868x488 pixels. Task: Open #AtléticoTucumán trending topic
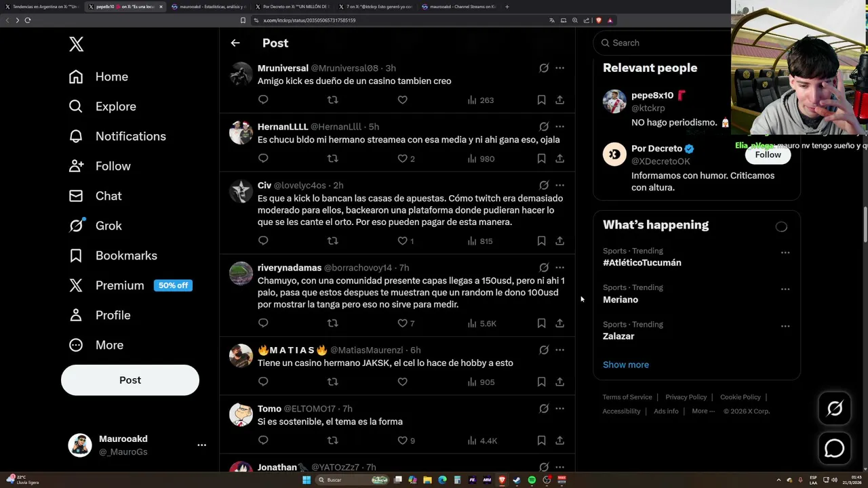click(x=642, y=262)
